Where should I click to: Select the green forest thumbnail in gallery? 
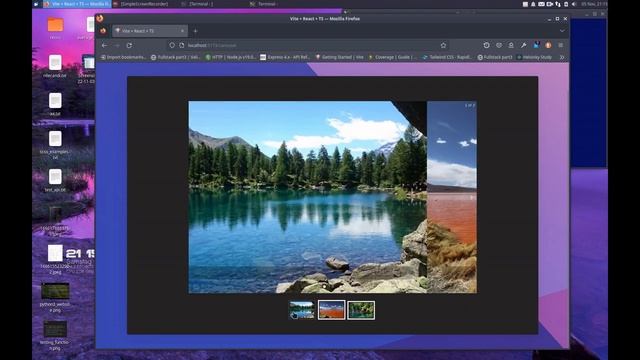pyautogui.click(x=361, y=310)
